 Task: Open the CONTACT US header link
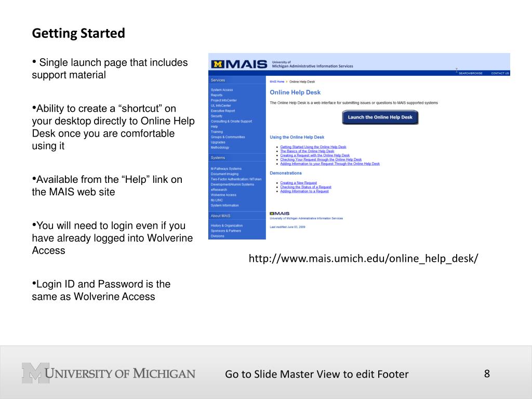[500, 73]
